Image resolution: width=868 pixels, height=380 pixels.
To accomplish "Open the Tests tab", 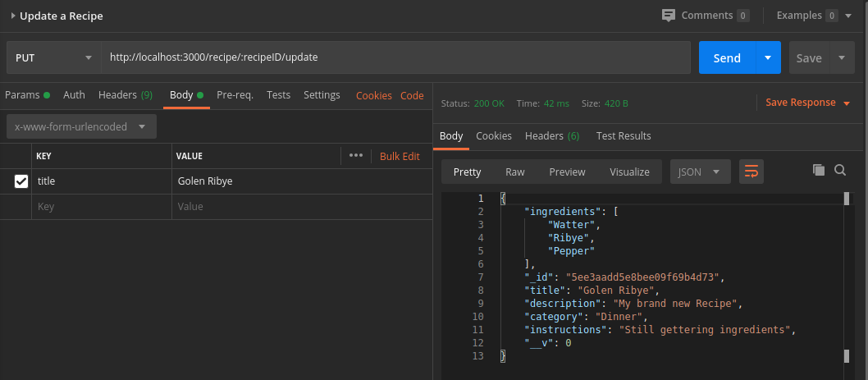I will [x=278, y=94].
